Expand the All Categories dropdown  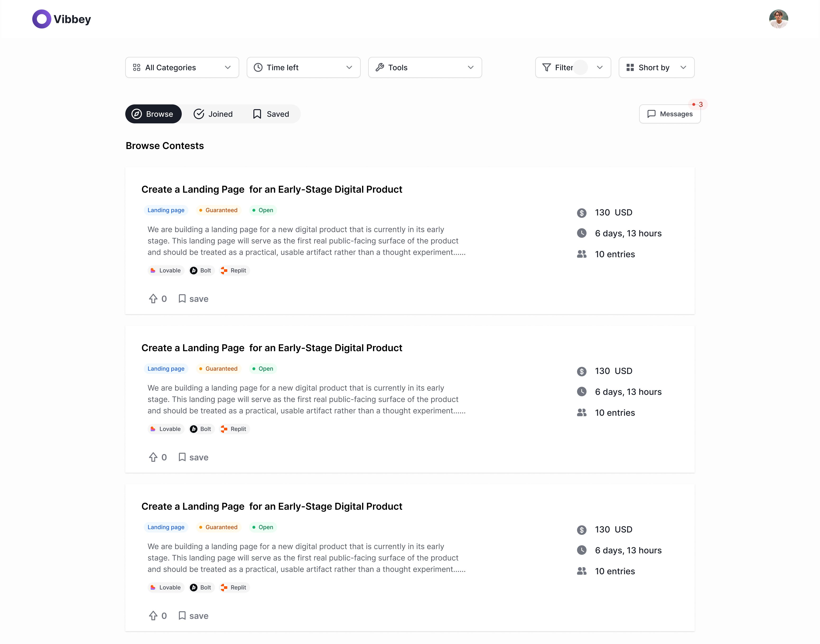point(182,67)
